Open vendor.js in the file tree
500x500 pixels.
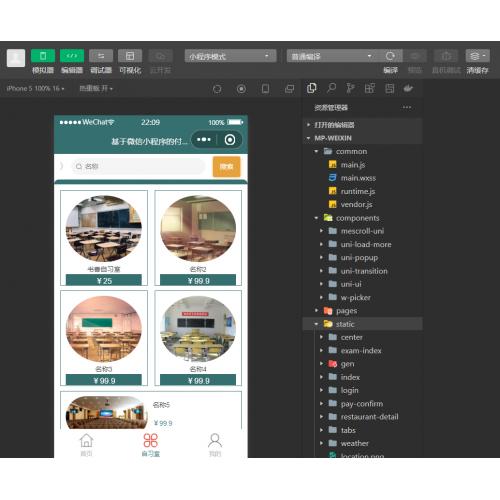click(x=363, y=204)
